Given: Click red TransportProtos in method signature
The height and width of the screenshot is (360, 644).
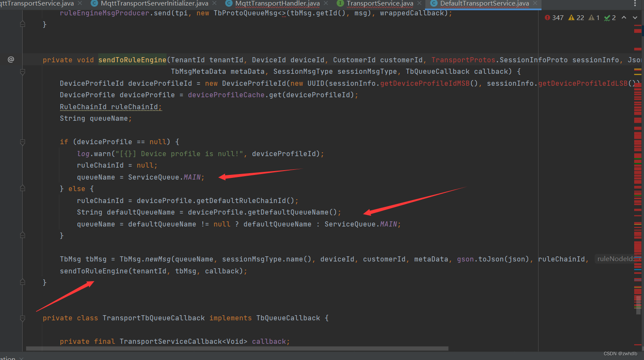Looking at the screenshot, I should coord(463,60).
